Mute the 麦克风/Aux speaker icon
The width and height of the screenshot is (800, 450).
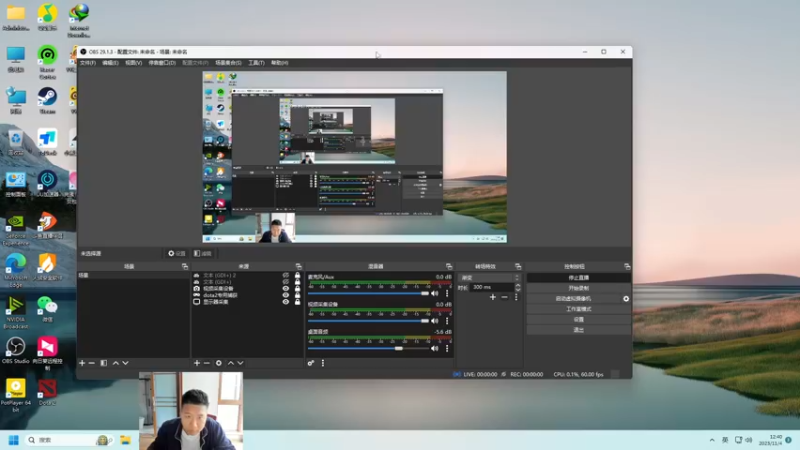click(x=435, y=293)
